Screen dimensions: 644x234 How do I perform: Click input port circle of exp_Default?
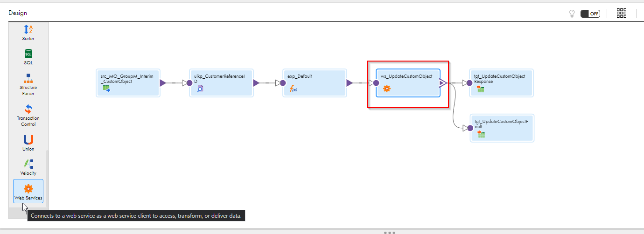point(283,83)
